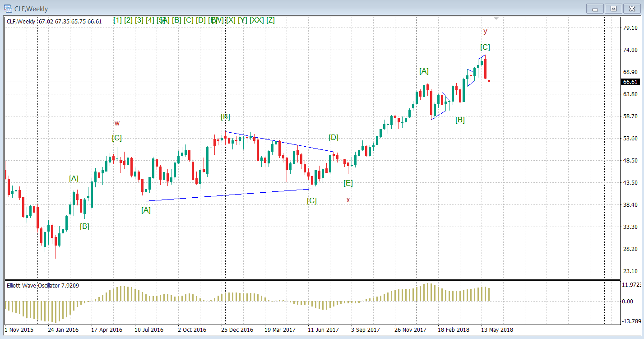This screenshot has height=339, width=644.
Task: Choose the [Z] wave label button
Action: pyautogui.click(x=270, y=20)
